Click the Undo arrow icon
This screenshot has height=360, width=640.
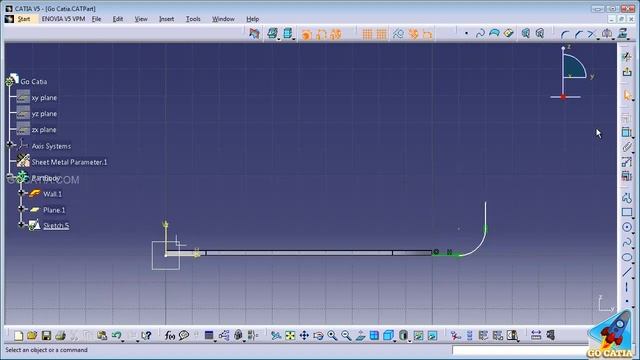116,336
